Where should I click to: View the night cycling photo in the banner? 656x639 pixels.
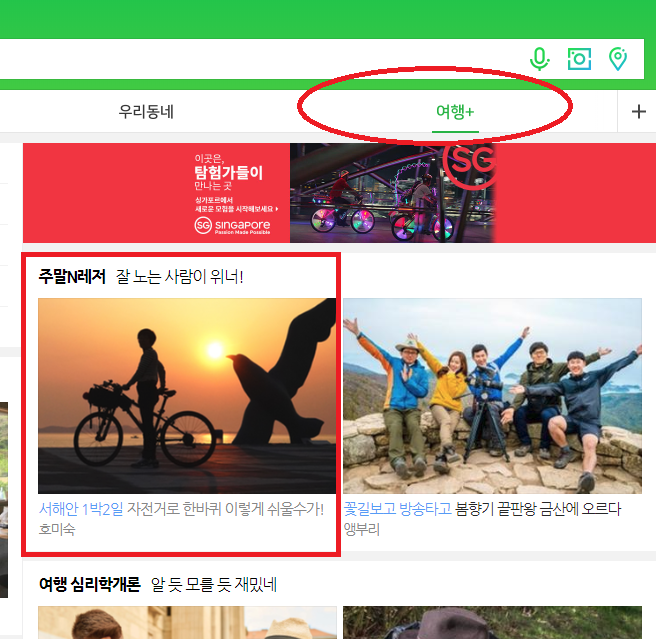coord(392,193)
